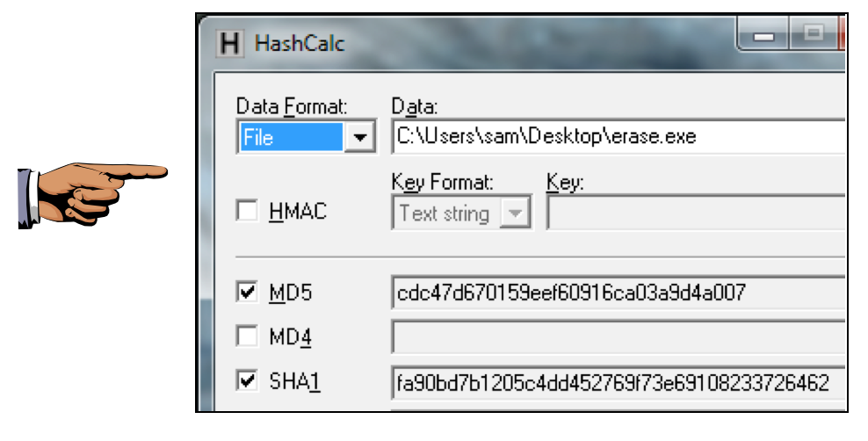Focus the Key input field
The height and width of the screenshot is (441, 868).
tap(694, 213)
